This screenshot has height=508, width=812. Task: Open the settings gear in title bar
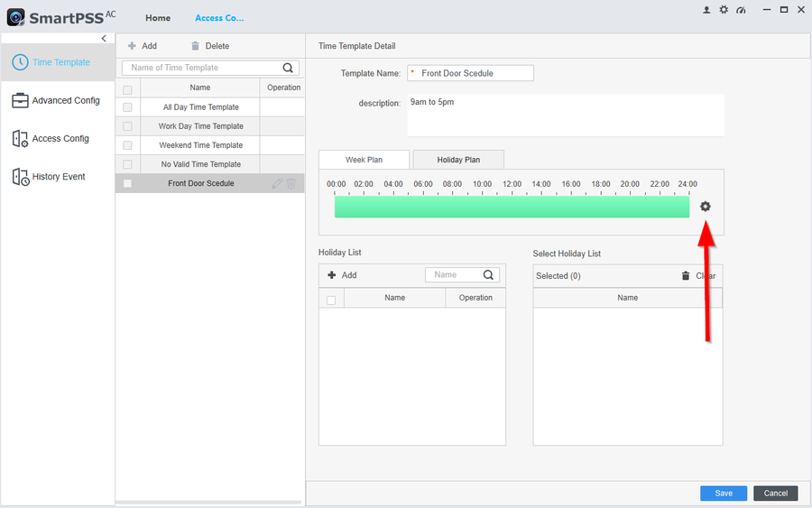[724, 10]
